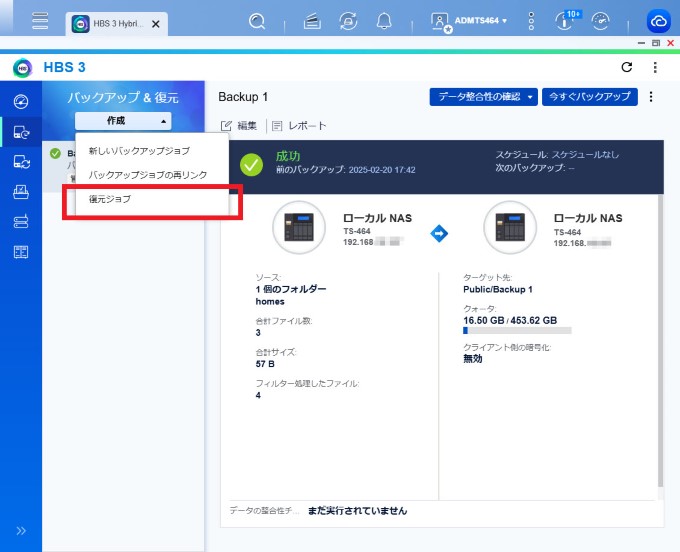This screenshot has height=552, width=680.
Task: Click the 'スケジュールなし' schedule text
Action: coord(585,154)
